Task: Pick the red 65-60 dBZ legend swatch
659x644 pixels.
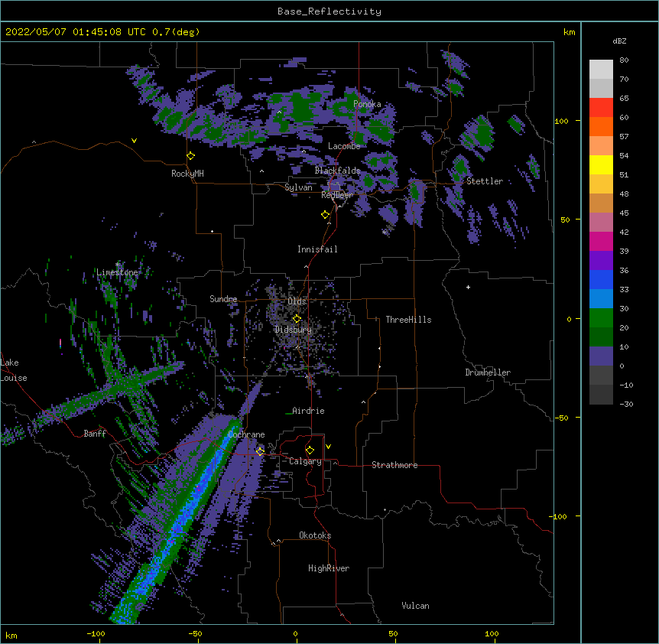Action: (601, 108)
